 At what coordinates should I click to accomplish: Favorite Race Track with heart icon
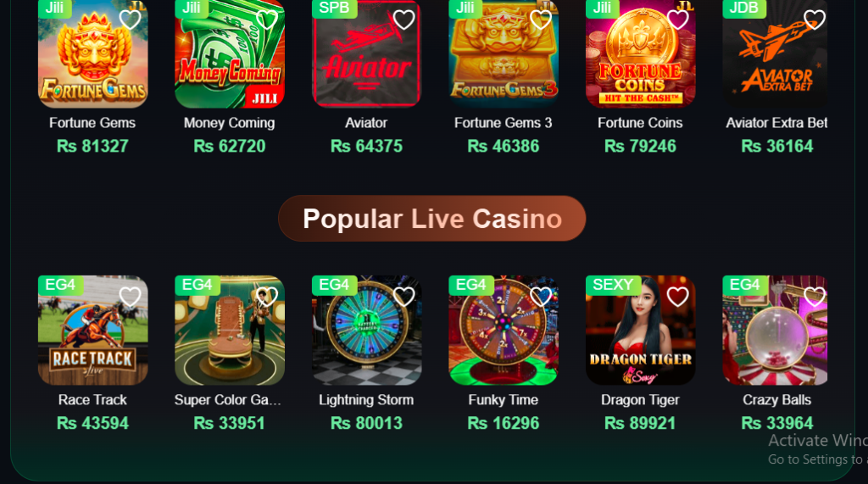click(130, 297)
